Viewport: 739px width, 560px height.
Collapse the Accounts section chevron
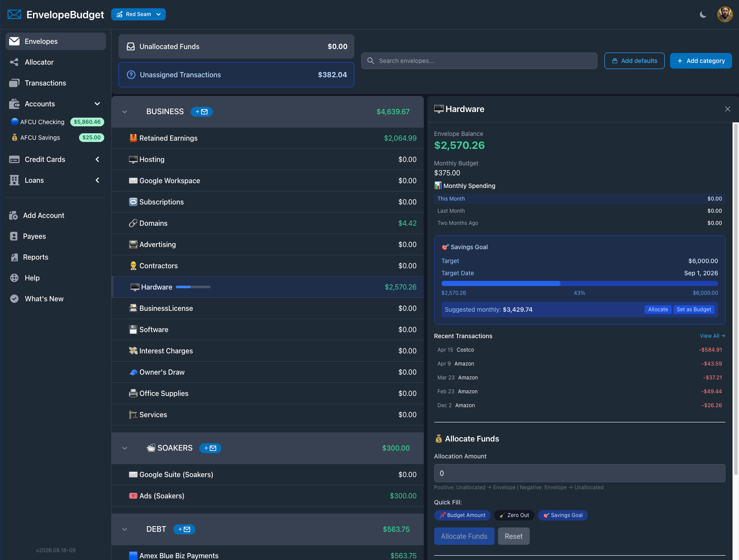click(x=97, y=104)
